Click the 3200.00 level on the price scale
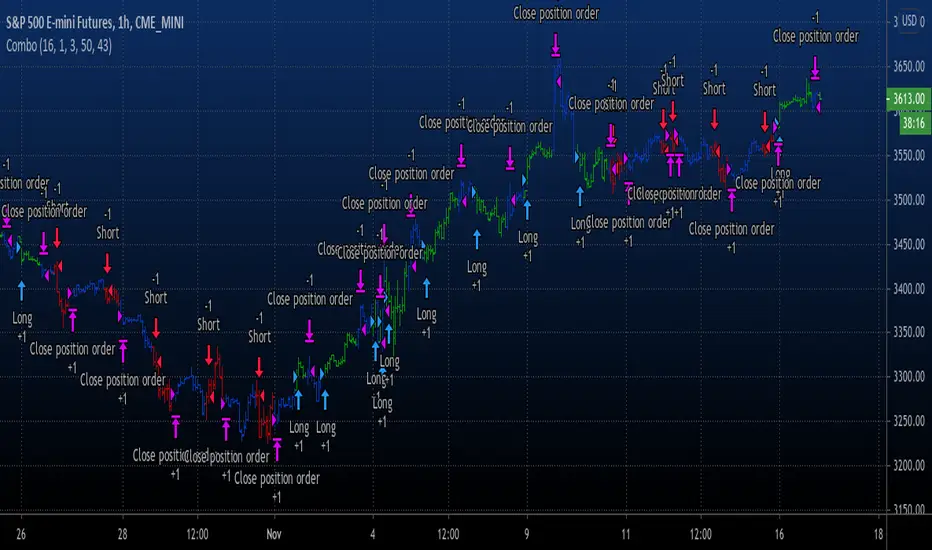Viewport: 932px width, 550px height. 909,465
